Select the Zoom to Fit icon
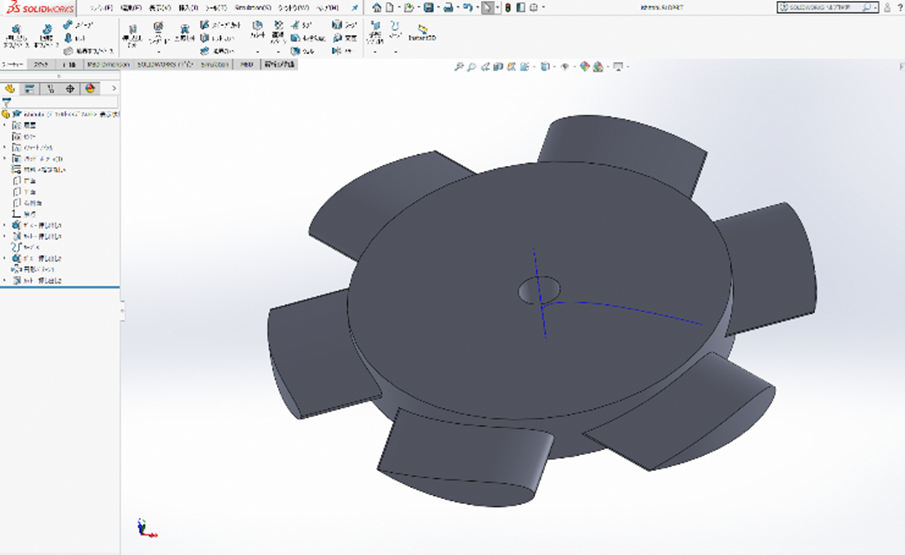 459,67
